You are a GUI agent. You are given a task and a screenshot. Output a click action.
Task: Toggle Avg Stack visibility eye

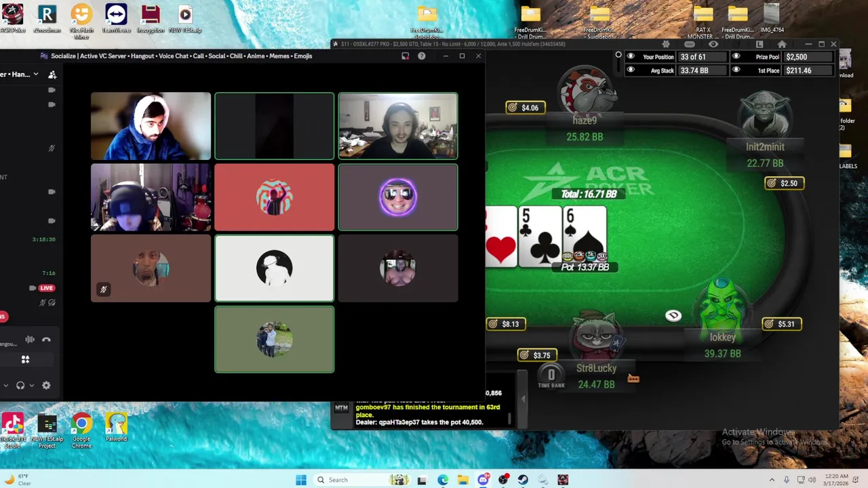(x=631, y=70)
